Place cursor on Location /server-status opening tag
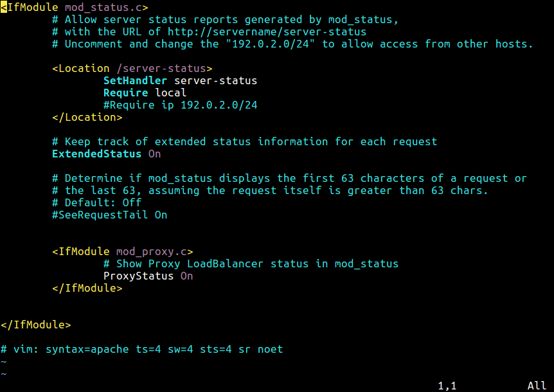554x392 pixels. [132, 68]
